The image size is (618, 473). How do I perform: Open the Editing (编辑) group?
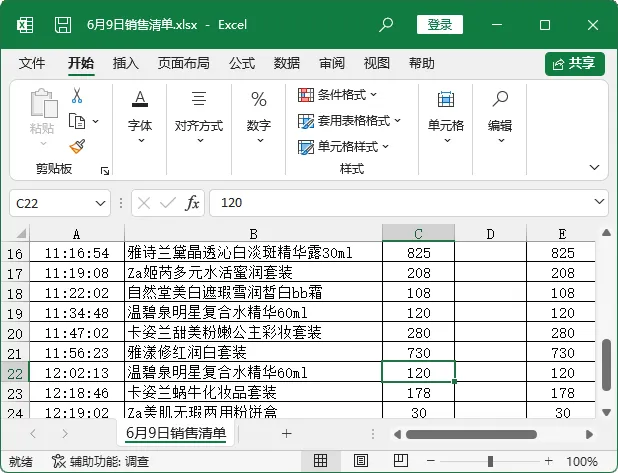point(500,117)
